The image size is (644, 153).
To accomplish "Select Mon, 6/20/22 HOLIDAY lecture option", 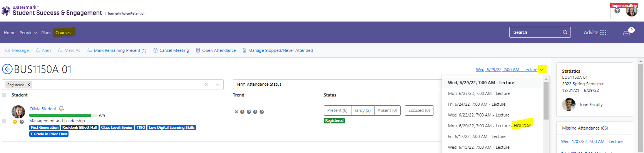I will [493, 126].
